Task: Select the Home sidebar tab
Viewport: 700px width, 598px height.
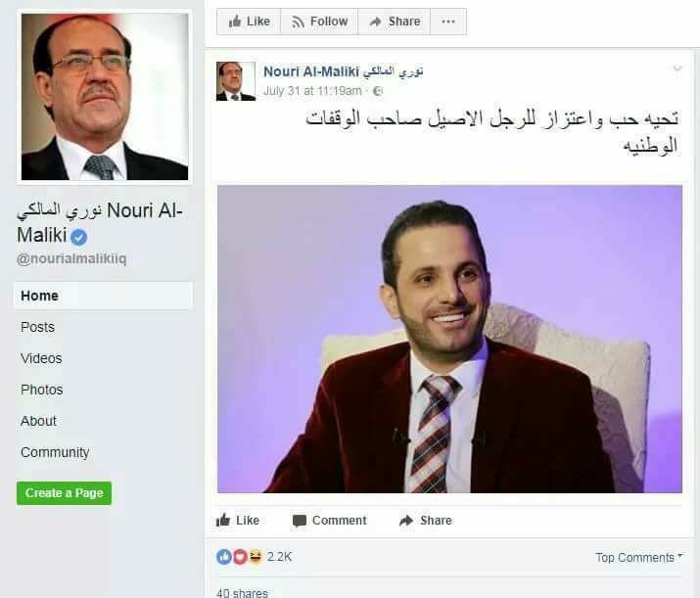Action: 104,296
